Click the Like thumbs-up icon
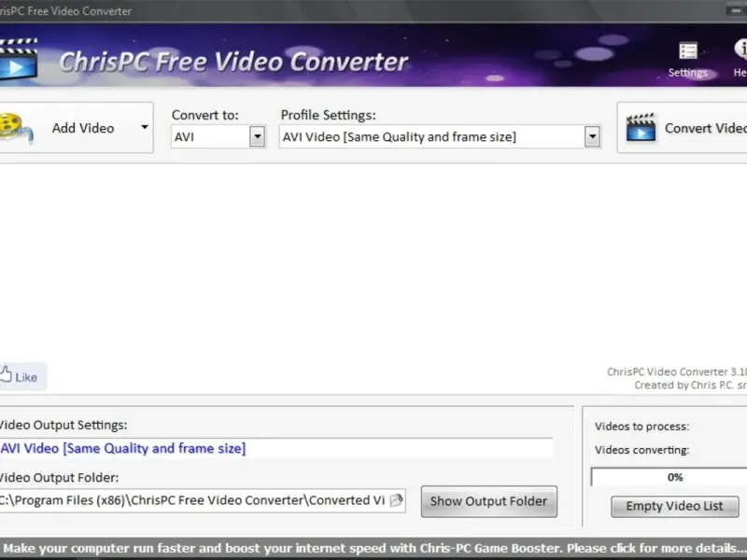This screenshot has height=560, width=747. pyautogui.click(x=6, y=375)
